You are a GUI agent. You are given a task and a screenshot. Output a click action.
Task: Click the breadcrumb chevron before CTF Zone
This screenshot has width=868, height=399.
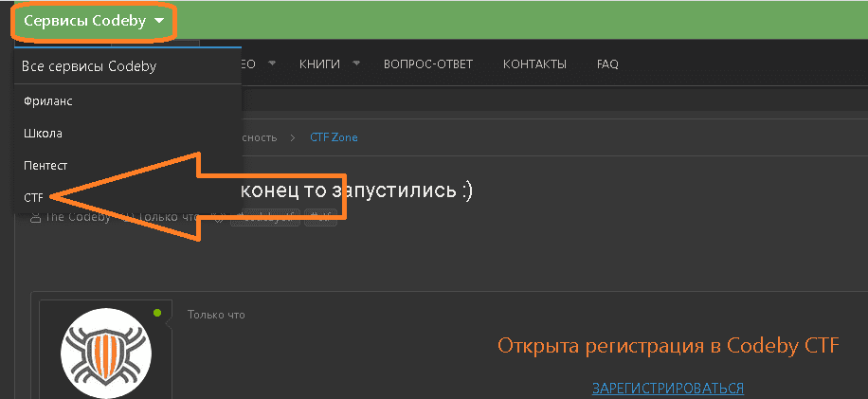(x=295, y=137)
